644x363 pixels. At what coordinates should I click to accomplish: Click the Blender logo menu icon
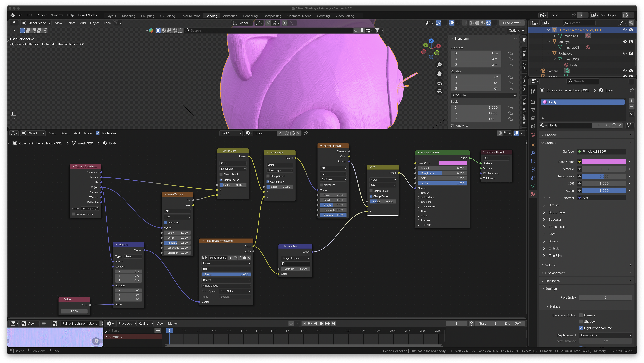[12, 15]
